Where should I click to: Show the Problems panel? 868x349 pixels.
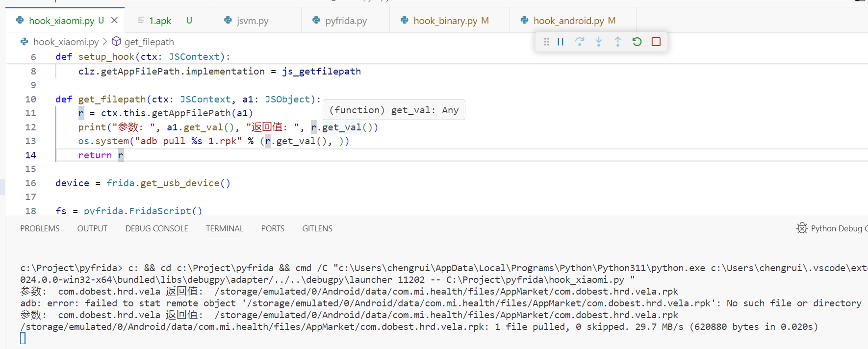point(40,228)
